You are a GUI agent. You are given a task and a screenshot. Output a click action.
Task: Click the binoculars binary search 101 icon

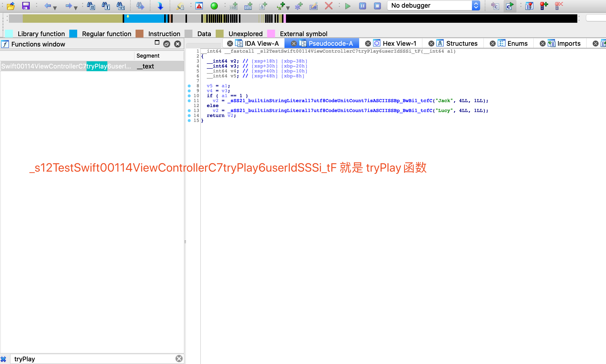pyautogui.click(x=121, y=5)
